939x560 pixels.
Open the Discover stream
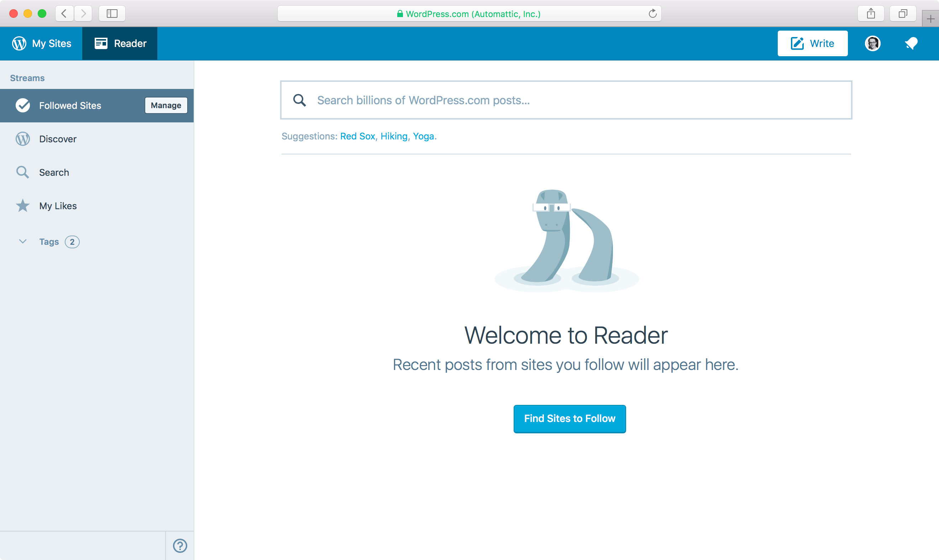pyautogui.click(x=58, y=139)
